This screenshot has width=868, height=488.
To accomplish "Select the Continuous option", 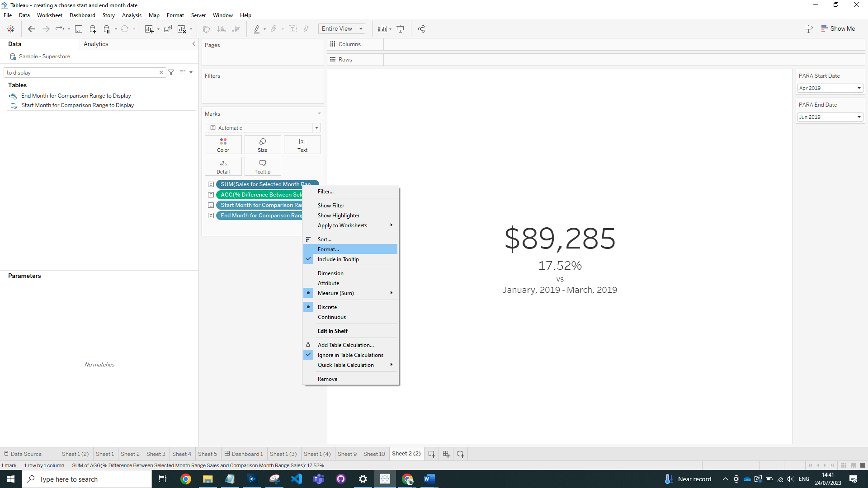I will coord(331,317).
